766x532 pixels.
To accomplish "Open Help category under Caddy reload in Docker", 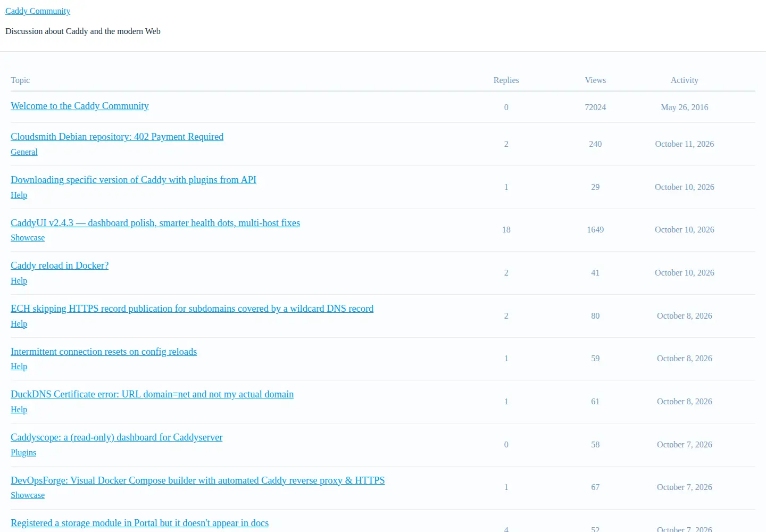I will click(x=19, y=281).
